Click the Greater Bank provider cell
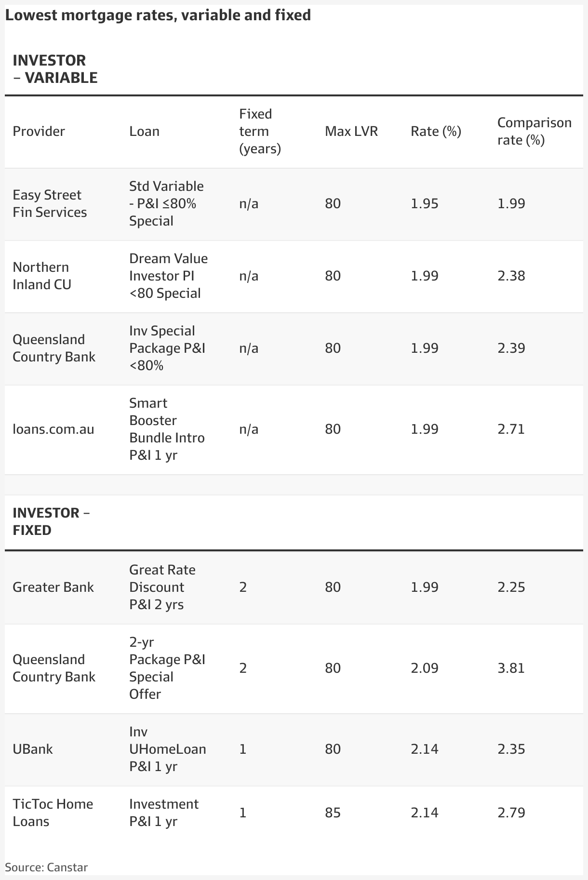Image resolution: width=588 pixels, height=880 pixels. tap(53, 587)
